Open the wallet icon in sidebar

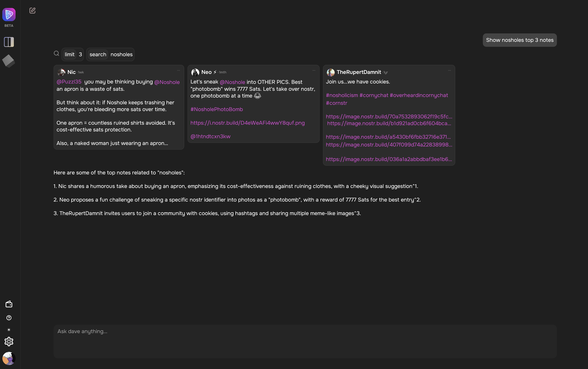tap(9, 304)
